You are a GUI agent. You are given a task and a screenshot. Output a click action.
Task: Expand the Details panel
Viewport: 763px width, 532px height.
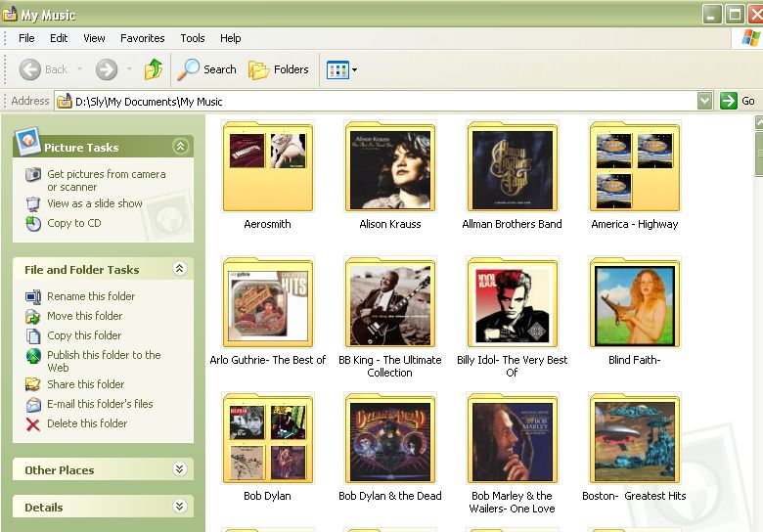180,507
